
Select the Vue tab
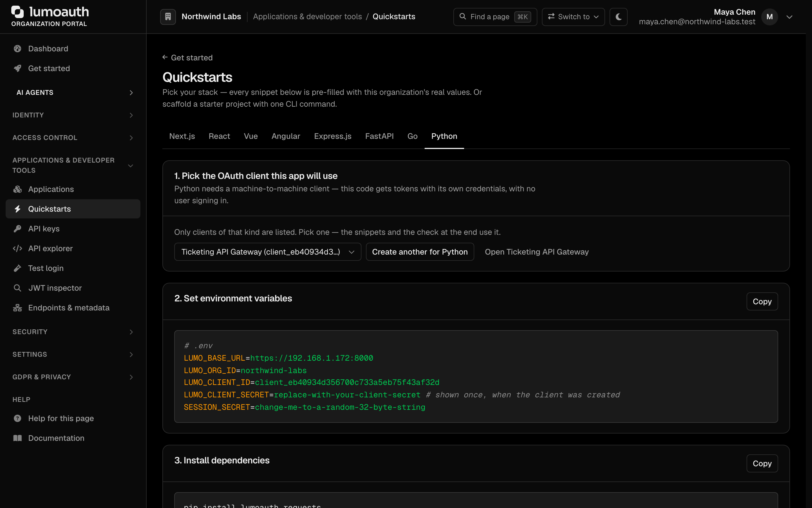[251, 136]
